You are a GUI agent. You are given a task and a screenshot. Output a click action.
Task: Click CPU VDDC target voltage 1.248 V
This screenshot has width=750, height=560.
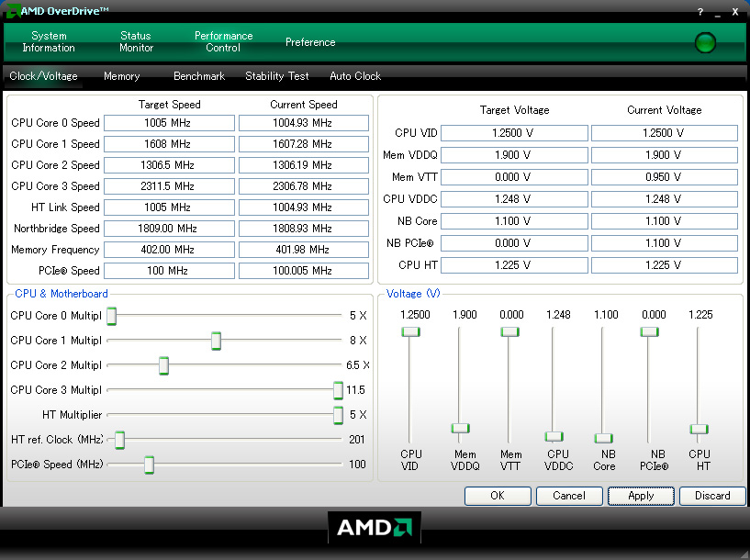(x=514, y=199)
